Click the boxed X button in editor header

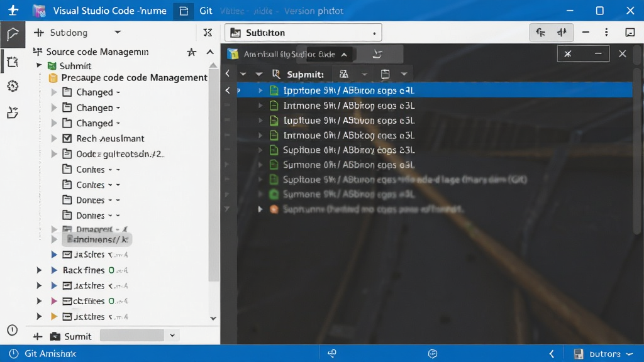(568, 54)
